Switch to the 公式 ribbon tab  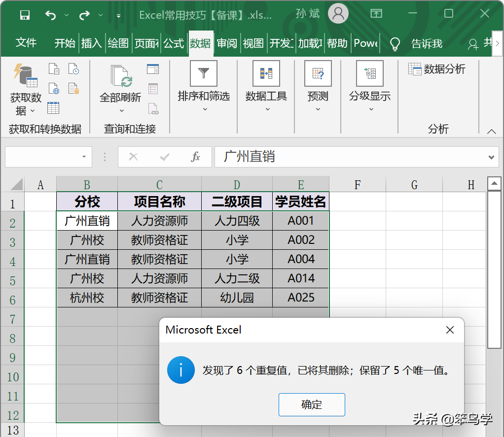coord(174,43)
